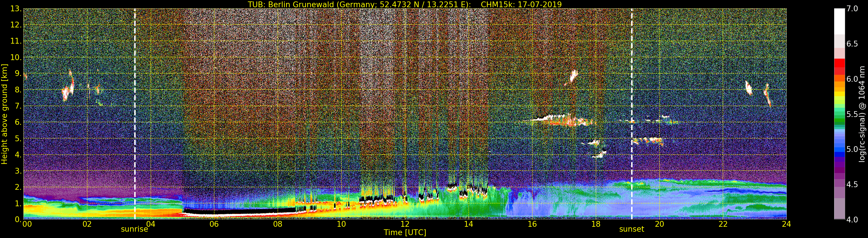
Task: Select the "6." height tick label
Action: click(18, 122)
